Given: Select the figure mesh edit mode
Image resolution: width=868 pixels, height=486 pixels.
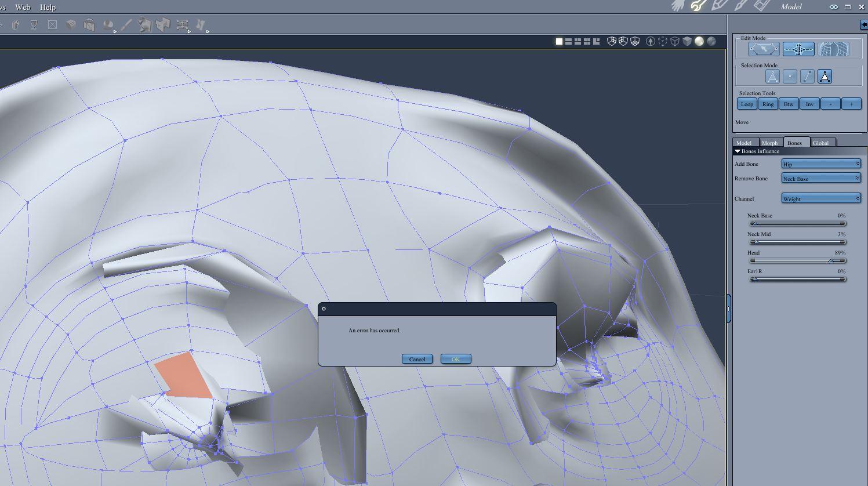Looking at the screenshot, I should pyautogui.click(x=798, y=49).
